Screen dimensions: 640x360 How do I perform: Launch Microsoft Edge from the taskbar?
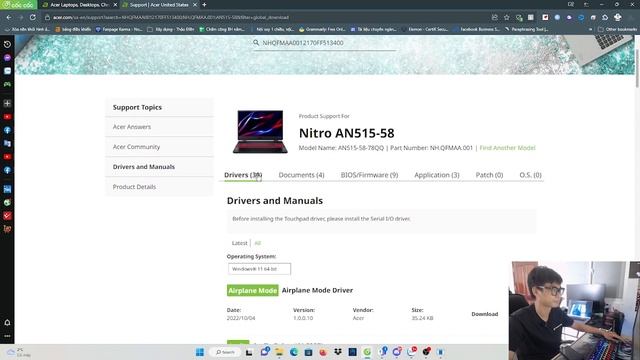(294, 352)
